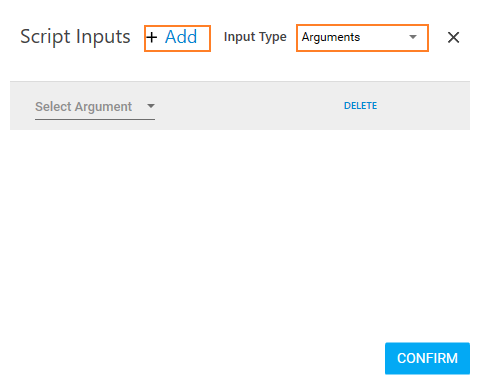Delete the argument row via DELETE
The width and height of the screenshot is (480, 387).
pos(360,106)
